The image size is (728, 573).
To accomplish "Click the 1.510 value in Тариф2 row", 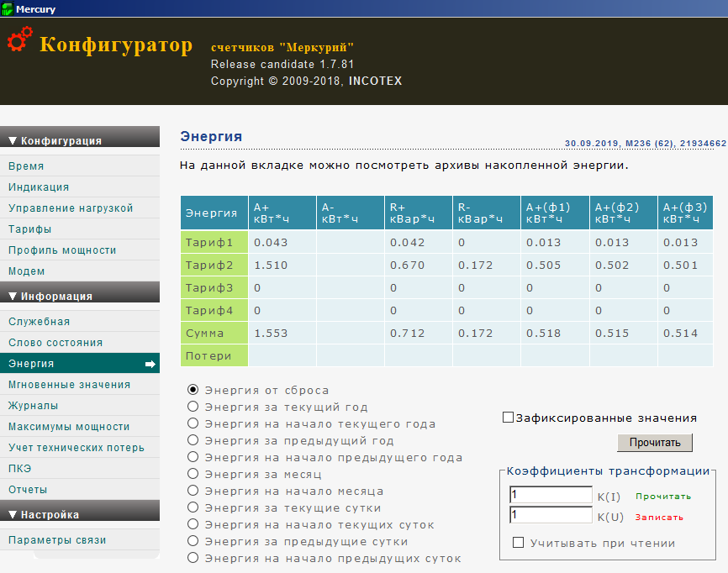I will click(x=271, y=265).
